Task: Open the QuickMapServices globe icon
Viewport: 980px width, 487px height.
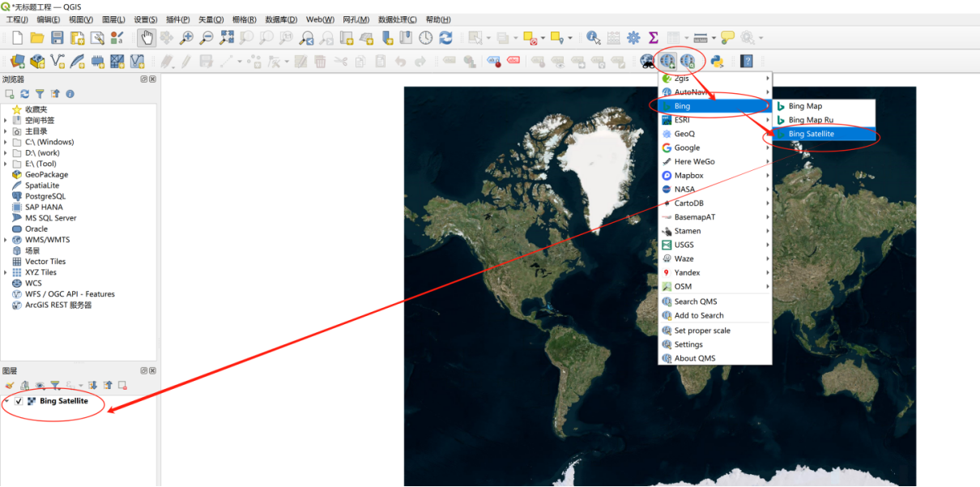Action: tap(668, 61)
